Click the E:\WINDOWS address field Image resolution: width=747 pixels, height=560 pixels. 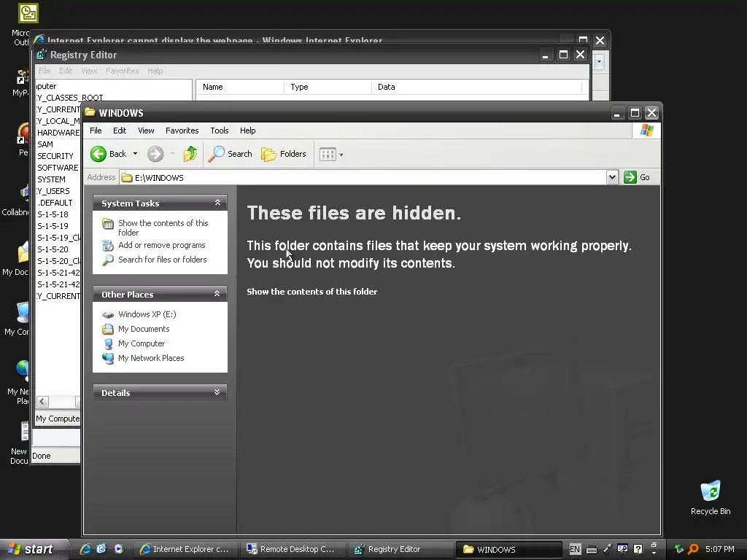(x=363, y=178)
